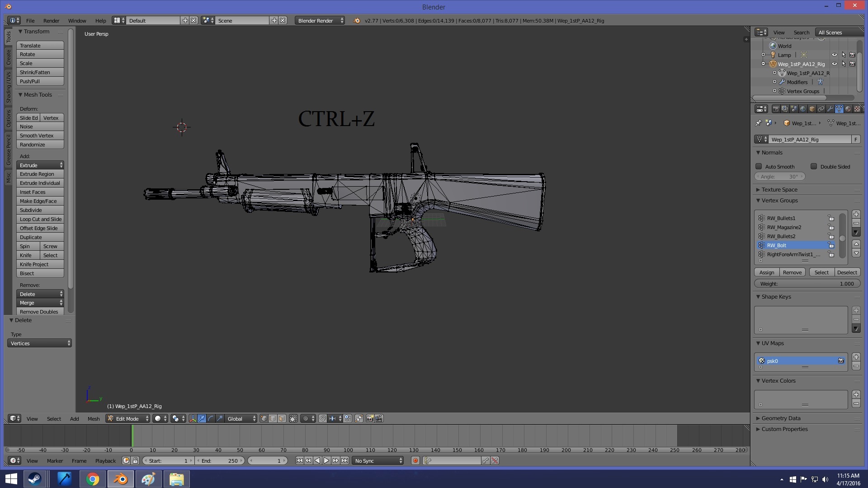Click the Assign vertex group button

(766, 272)
